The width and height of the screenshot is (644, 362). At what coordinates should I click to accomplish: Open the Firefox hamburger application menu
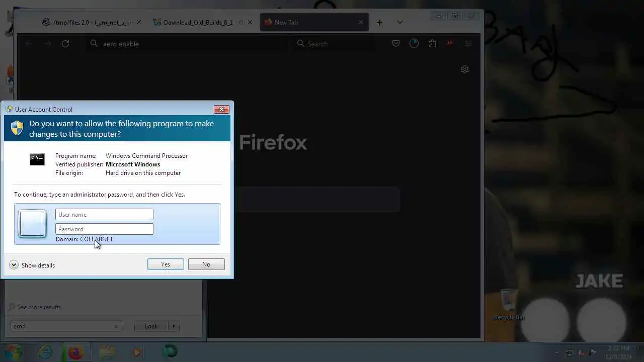[x=468, y=44]
